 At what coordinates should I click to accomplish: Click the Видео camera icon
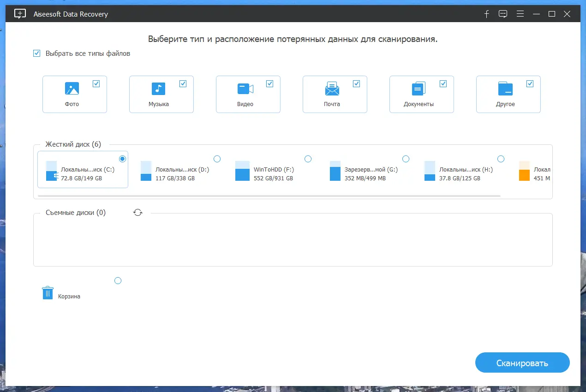click(245, 89)
